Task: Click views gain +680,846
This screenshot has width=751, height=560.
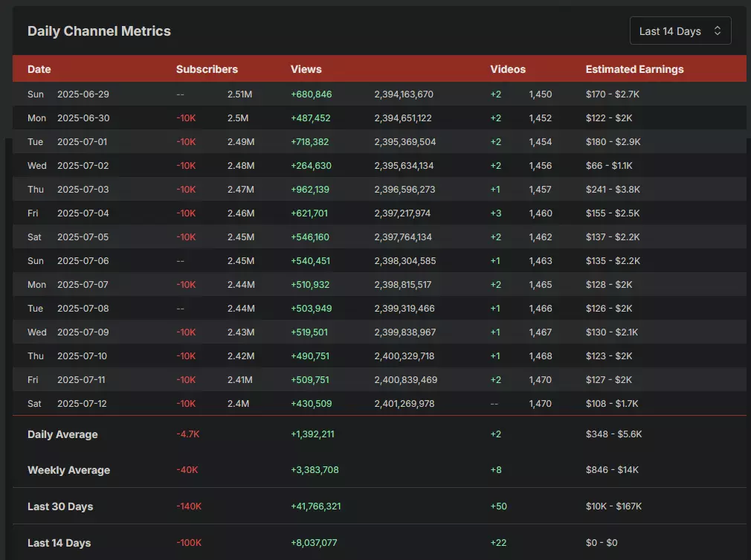Action: (312, 94)
